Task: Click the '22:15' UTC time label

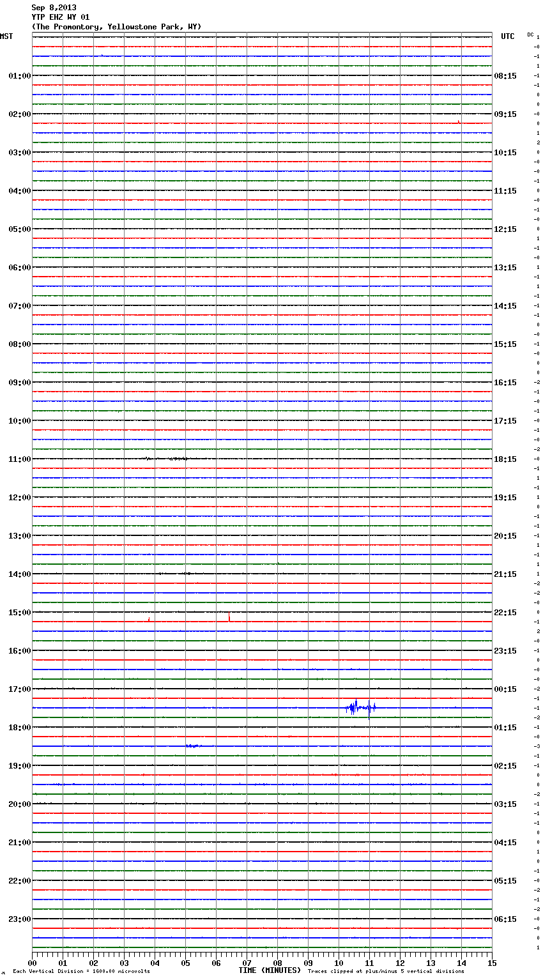Action: tap(505, 613)
